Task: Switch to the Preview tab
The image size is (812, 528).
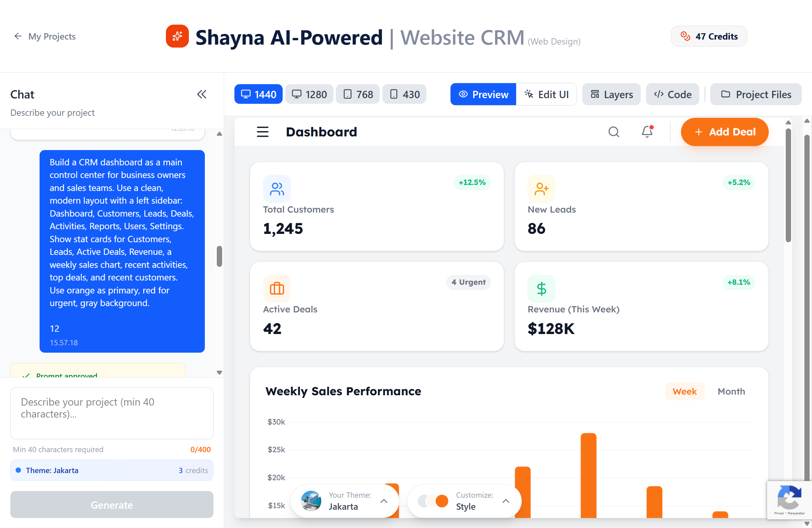Action: click(483, 94)
